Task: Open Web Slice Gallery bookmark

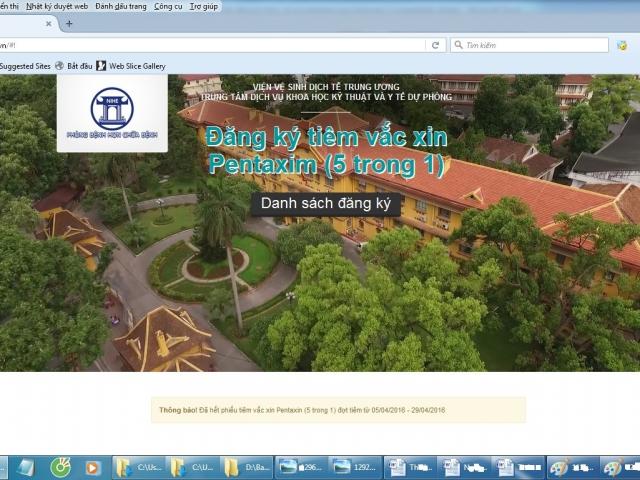Action: 131,66
